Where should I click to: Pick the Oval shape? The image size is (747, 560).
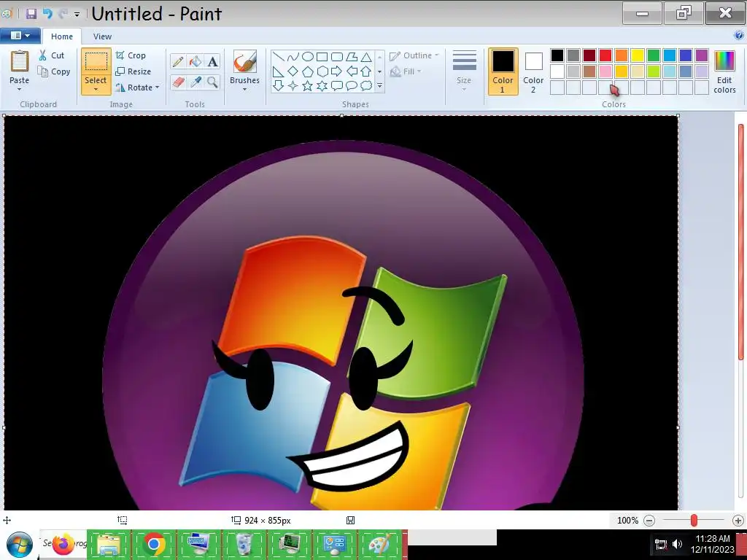pyautogui.click(x=308, y=57)
